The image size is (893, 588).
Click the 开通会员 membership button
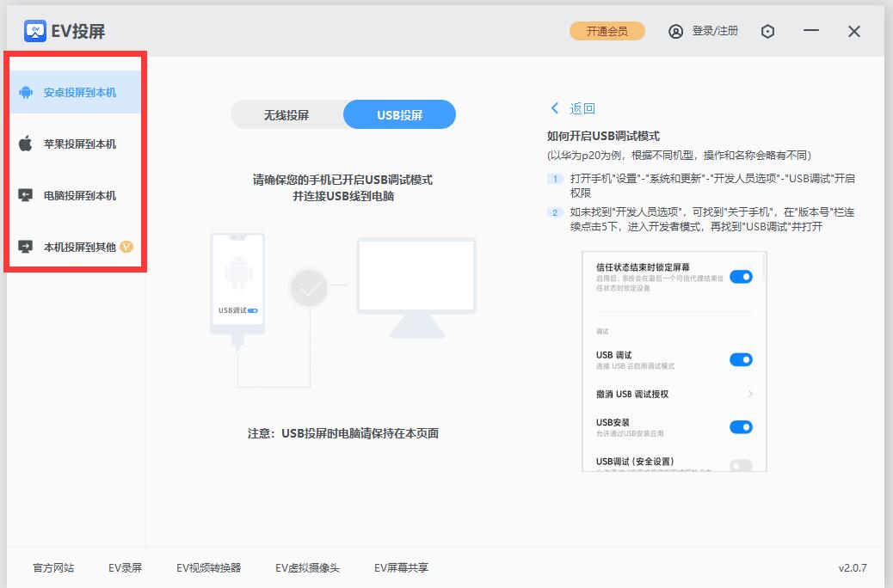[x=607, y=31]
